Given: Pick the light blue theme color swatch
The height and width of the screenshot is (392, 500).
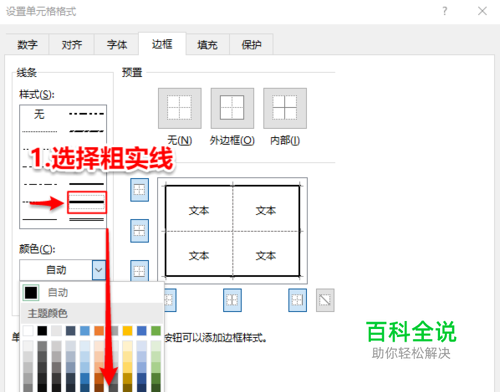Looking at the screenshot, I should 85,331.
